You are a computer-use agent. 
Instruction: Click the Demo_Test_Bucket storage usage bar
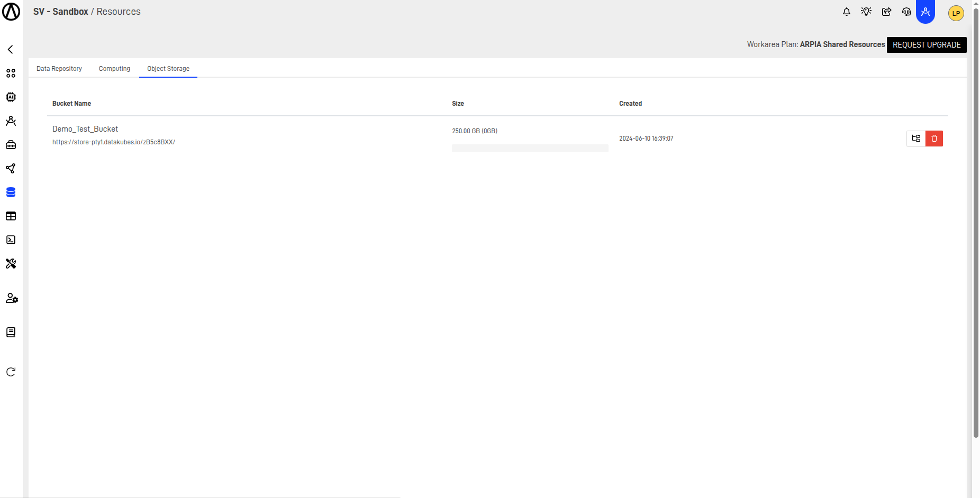530,149
